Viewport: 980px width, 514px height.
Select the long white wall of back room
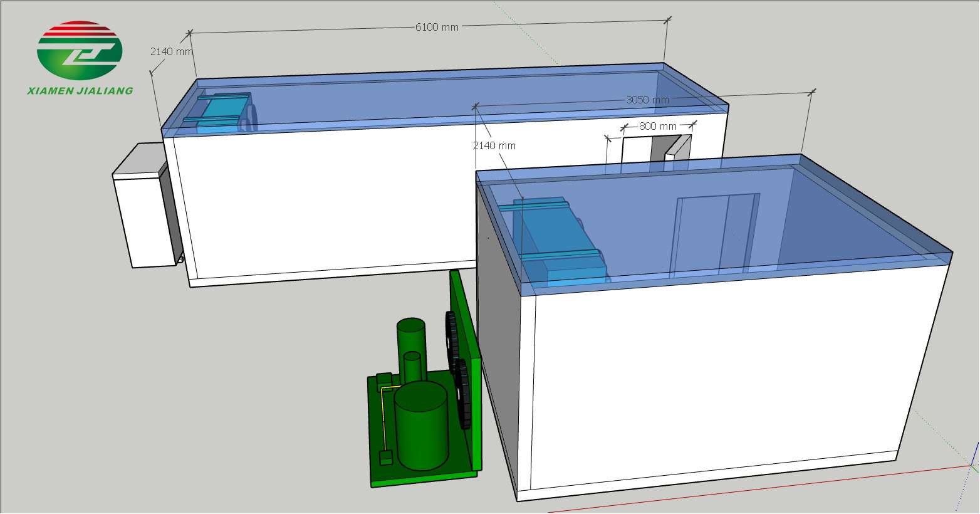326,201
